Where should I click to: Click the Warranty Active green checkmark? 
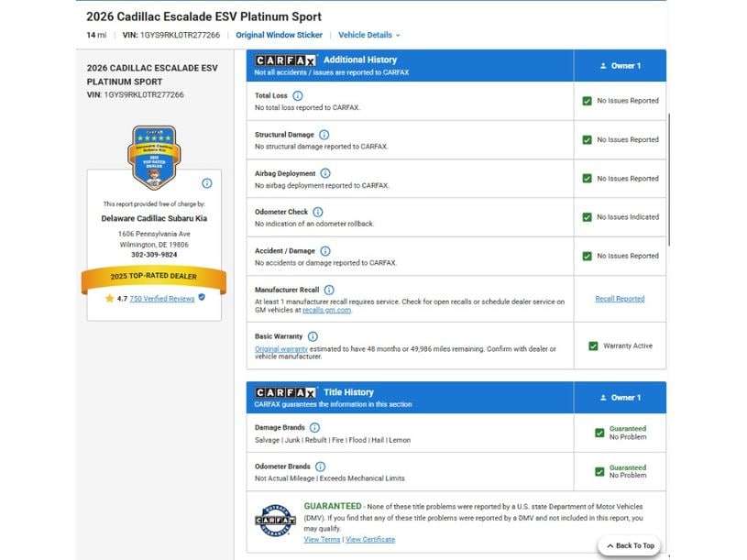[593, 346]
